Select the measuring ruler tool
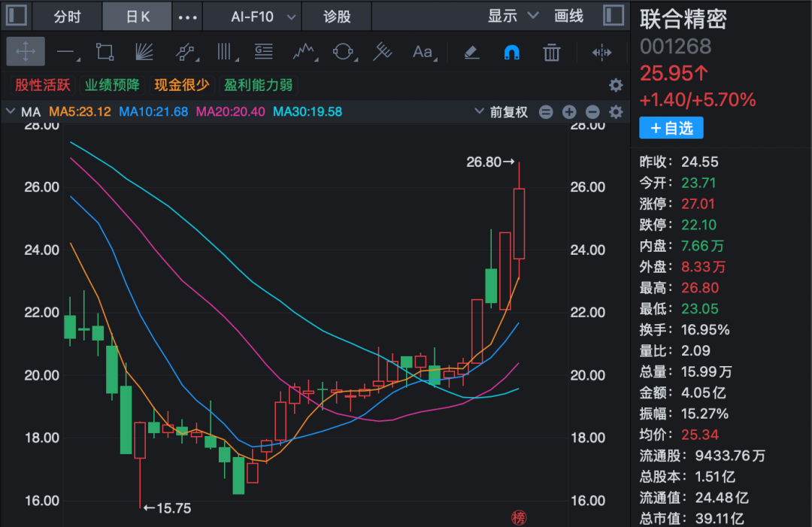This screenshot has width=812, height=527. (382, 52)
